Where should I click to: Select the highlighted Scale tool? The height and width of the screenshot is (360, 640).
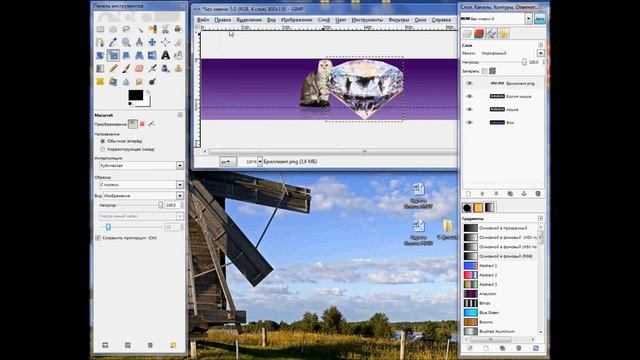tap(113, 55)
